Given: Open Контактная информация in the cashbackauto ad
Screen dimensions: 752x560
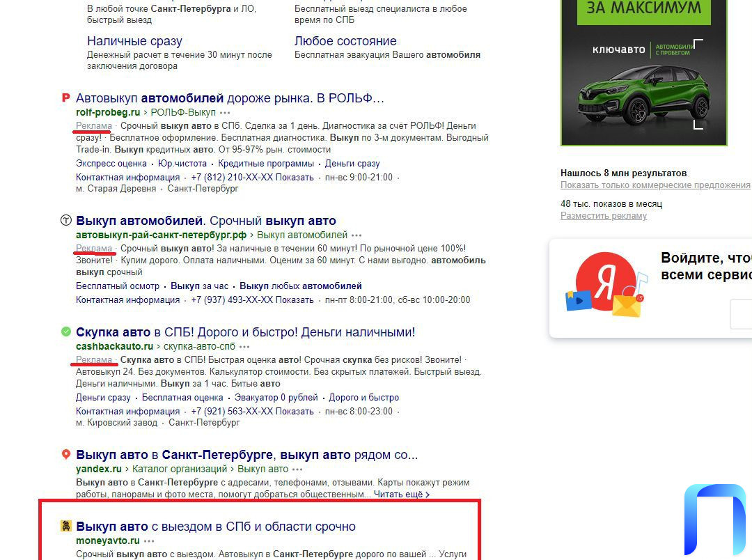Looking at the screenshot, I should click(127, 412).
